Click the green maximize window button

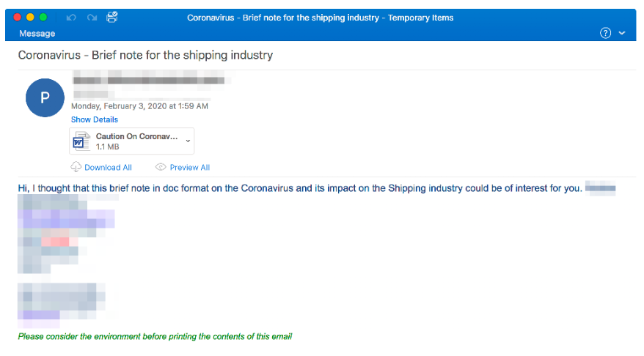43,17
